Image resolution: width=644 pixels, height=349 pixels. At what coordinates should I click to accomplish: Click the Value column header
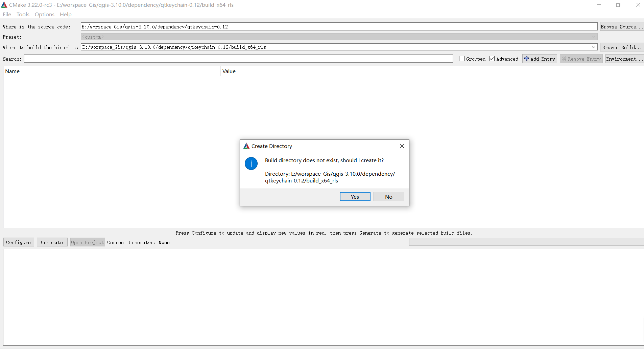point(432,71)
